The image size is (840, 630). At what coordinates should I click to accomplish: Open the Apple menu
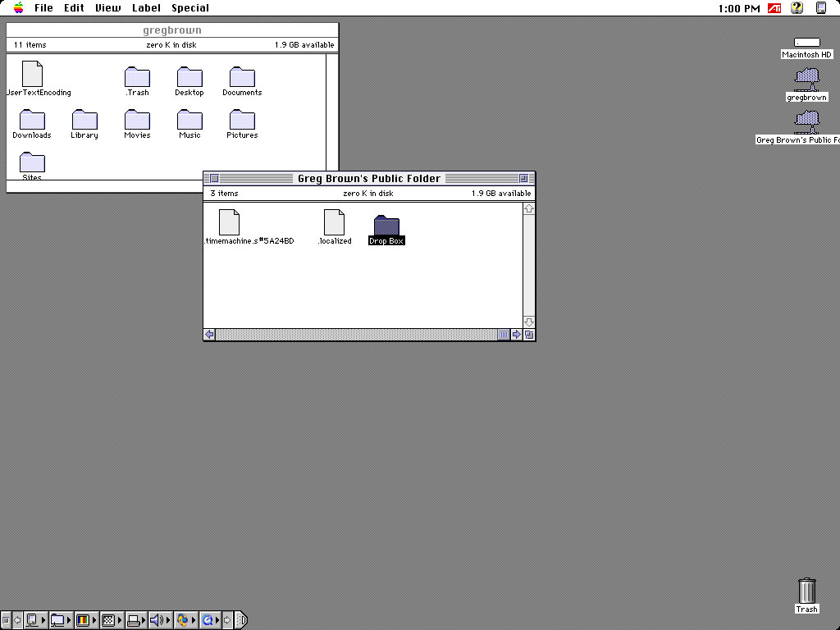[x=19, y=7]
